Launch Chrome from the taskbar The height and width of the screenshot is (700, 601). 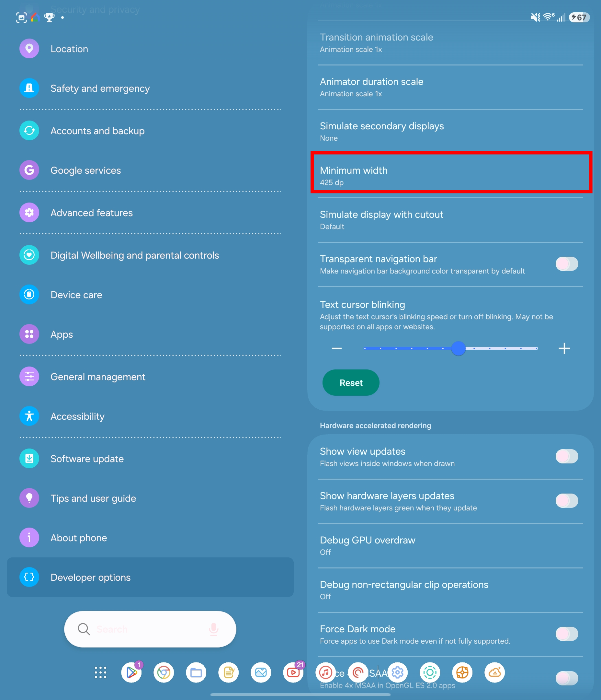point(164,672)
